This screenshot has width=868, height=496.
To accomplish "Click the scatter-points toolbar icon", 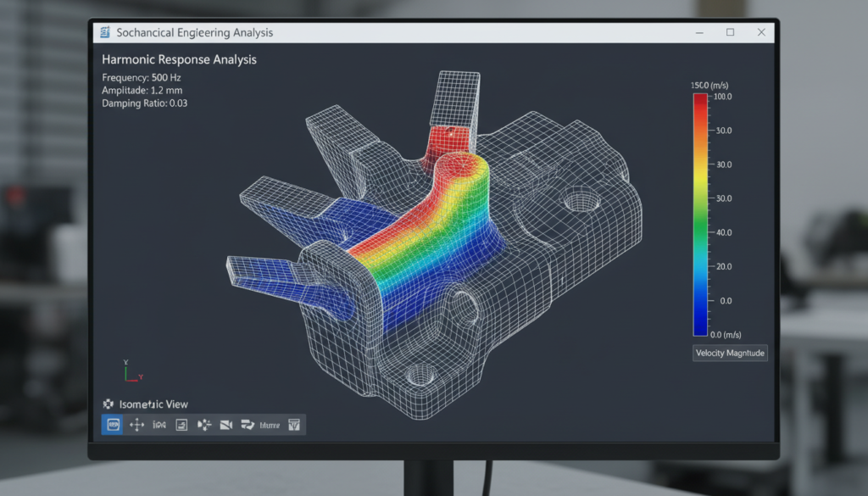I will click(204, 425).
